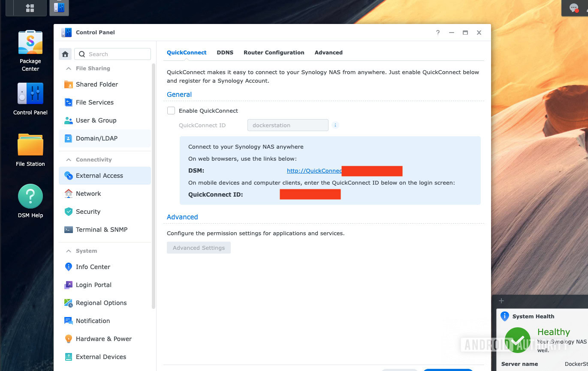Collapse the System section

click(x=69, y=251)
